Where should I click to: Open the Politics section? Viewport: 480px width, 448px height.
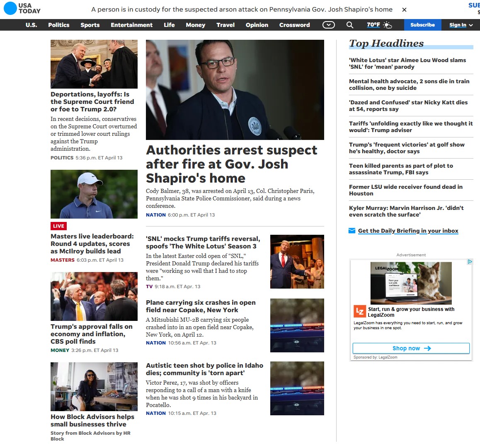[x=59, y=25]
